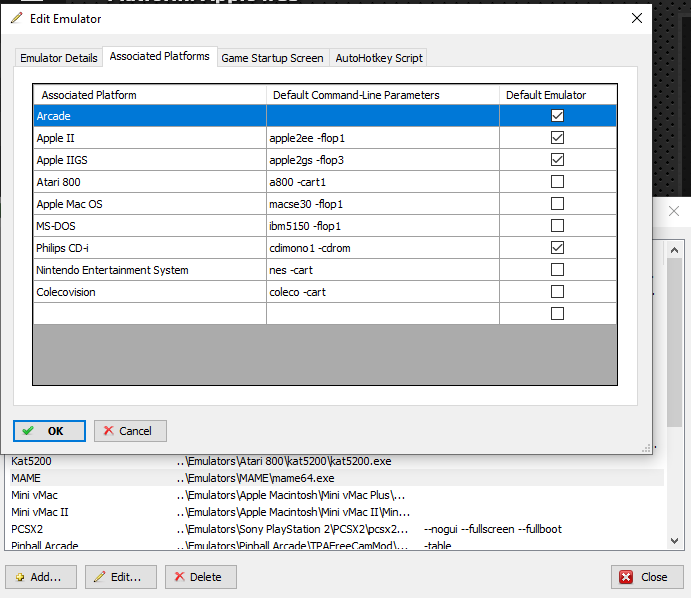Click Default Command-Line Parameters column header

(383, 95)
